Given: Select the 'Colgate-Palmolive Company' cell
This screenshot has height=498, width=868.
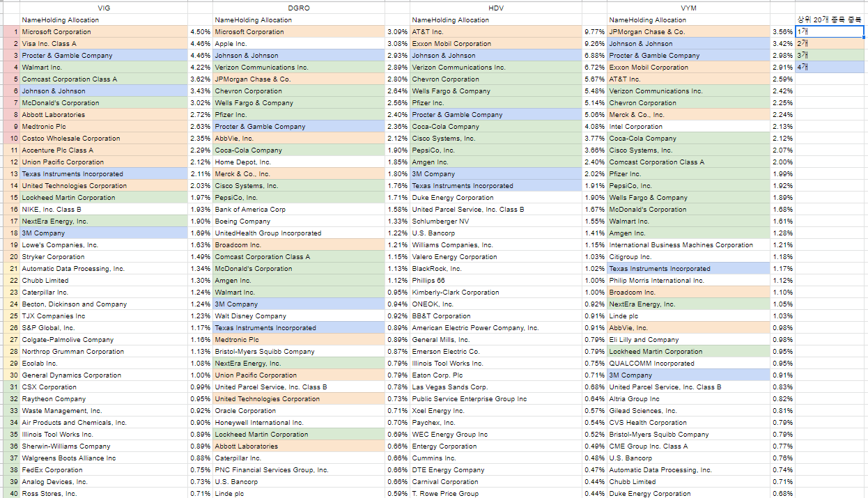Looking at the screenshot, I should coord(104,339).
